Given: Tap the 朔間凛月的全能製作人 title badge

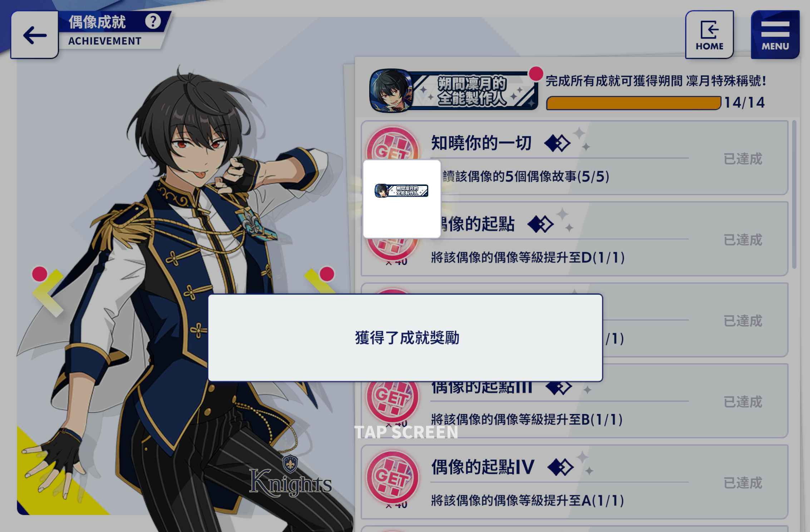Looking at the screenshot, I should pos(453,91).
